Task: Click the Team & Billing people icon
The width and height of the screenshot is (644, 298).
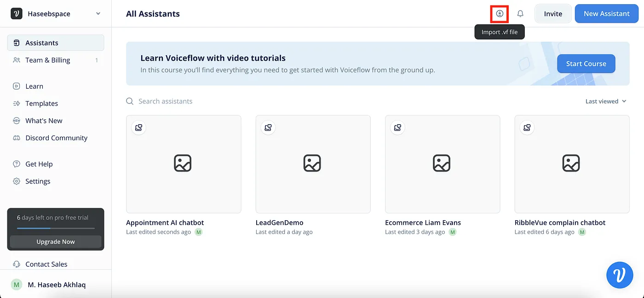Action: coord(17,60)
